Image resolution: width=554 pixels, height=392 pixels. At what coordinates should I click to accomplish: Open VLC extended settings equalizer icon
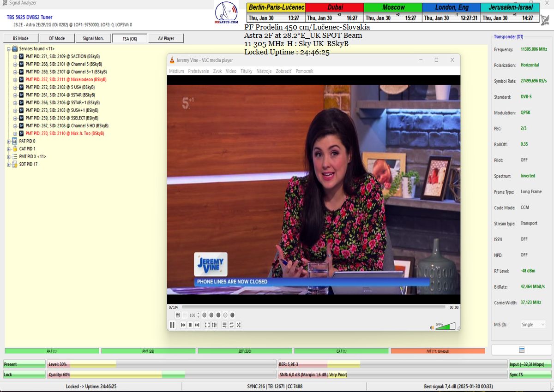tap(214, 325)
